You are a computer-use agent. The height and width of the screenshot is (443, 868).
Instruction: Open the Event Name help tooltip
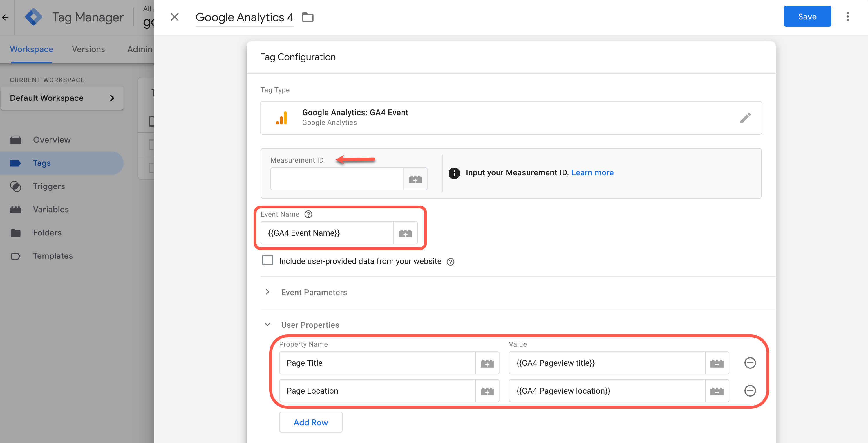click(308, 214)
